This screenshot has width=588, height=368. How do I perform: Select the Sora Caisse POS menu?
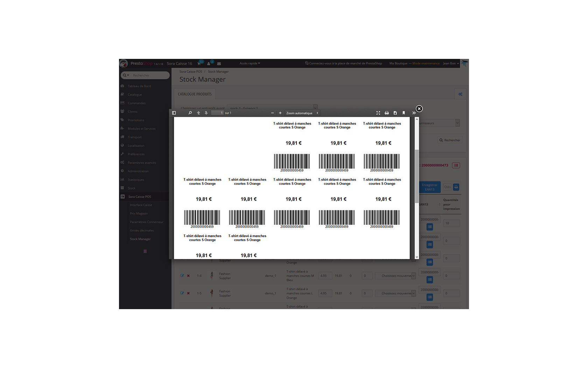(140, 197)
